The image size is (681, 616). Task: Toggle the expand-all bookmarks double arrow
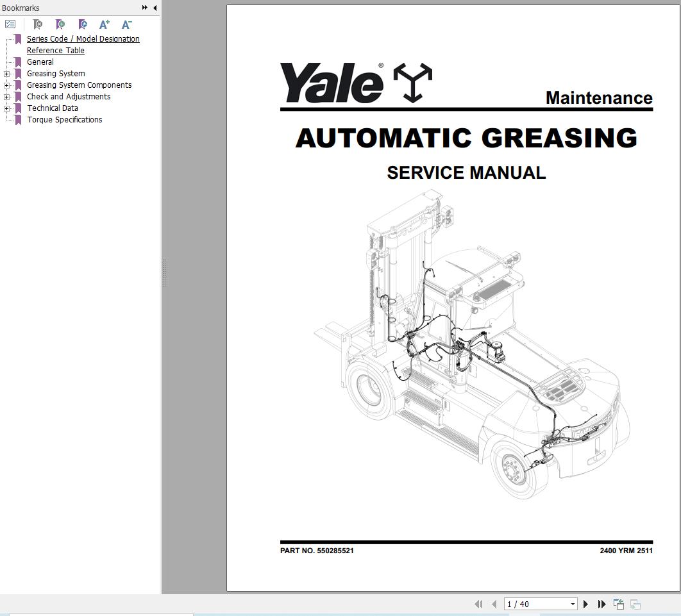tap(145, 8)
